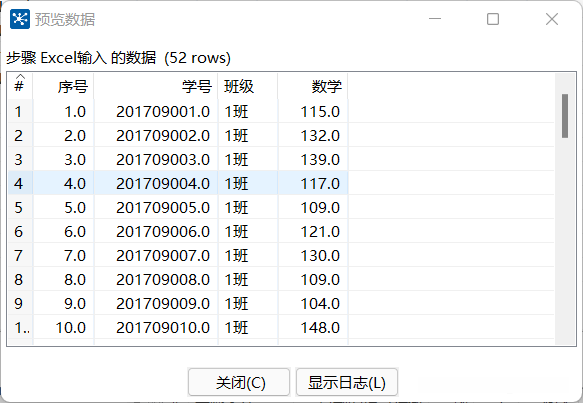Select cell 201709009.0
This screenshot has width=583, height=403.
click(156, 303)
